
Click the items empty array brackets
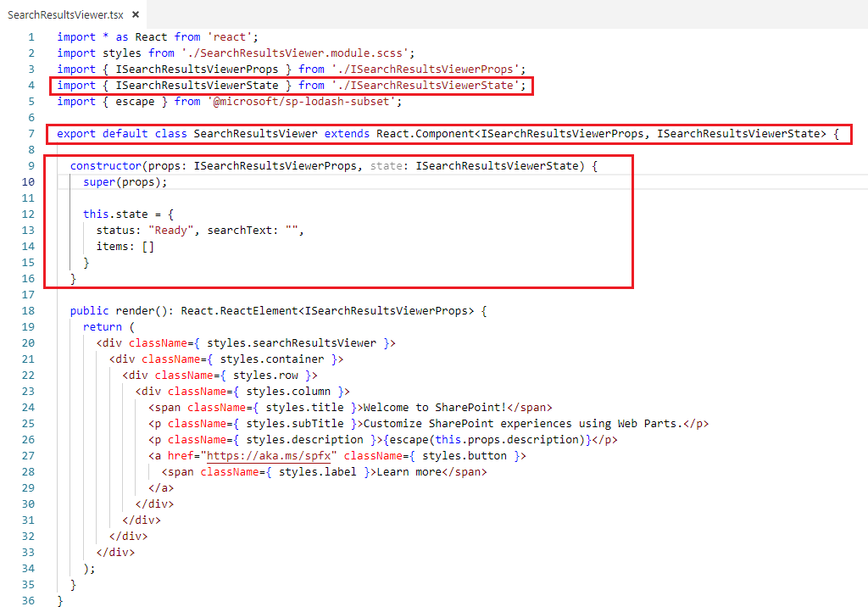(x=148, y=246)
